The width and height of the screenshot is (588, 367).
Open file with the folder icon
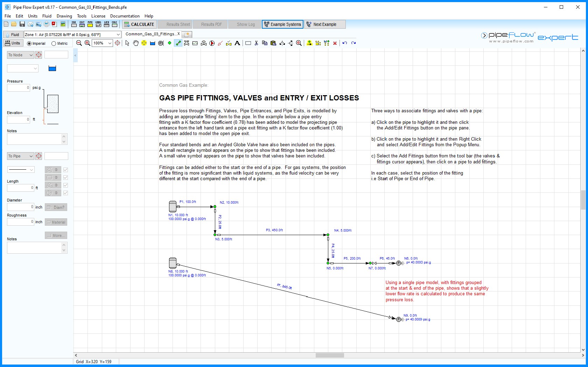pos(14,24)
